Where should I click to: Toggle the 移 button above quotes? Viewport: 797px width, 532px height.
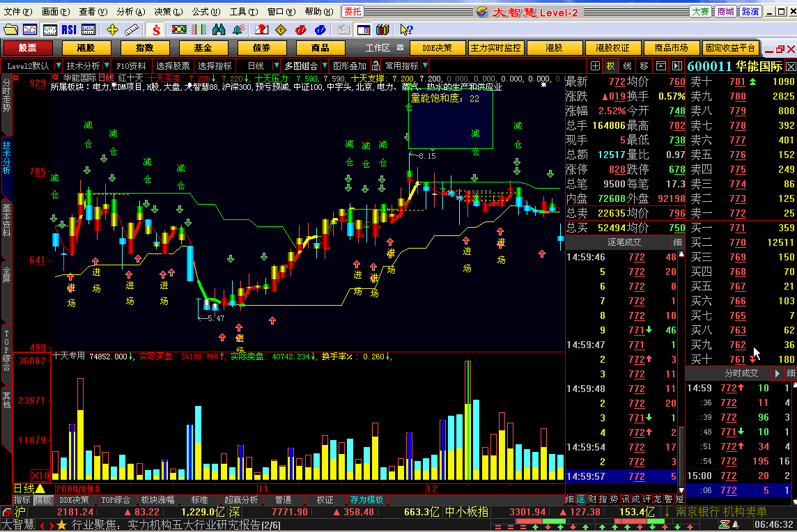pyautogui.click(x=644, y=66)
